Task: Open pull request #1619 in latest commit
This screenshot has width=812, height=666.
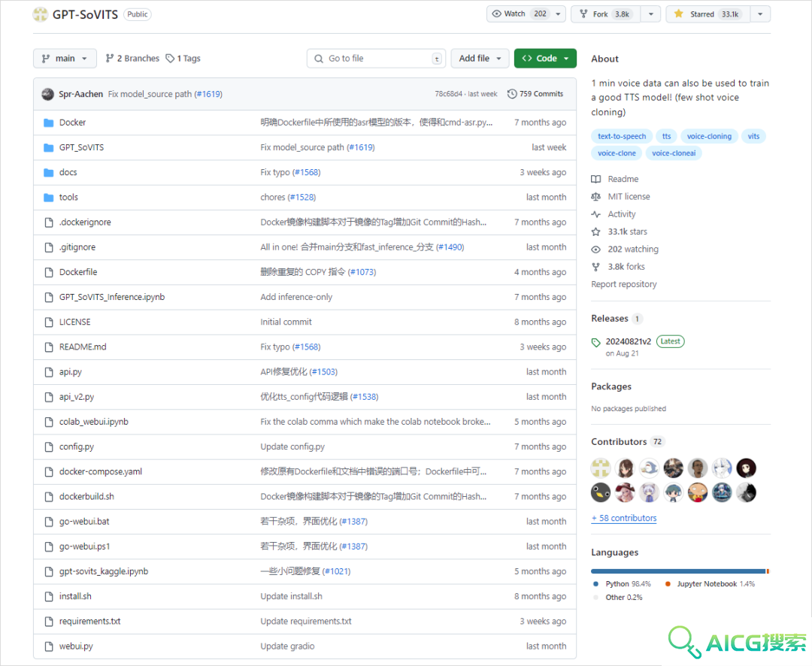Action: point(209,94)
